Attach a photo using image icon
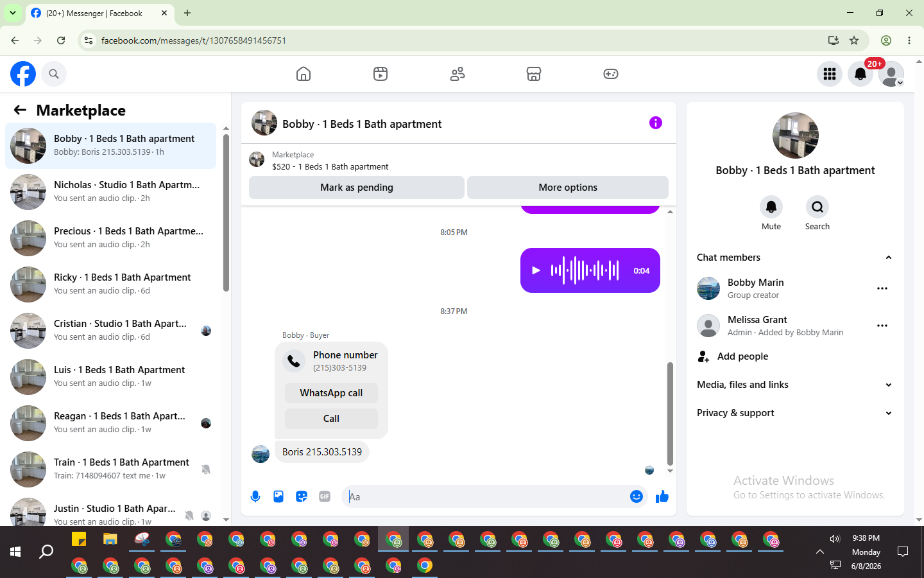924x578 pixels. tap(278, 496)
